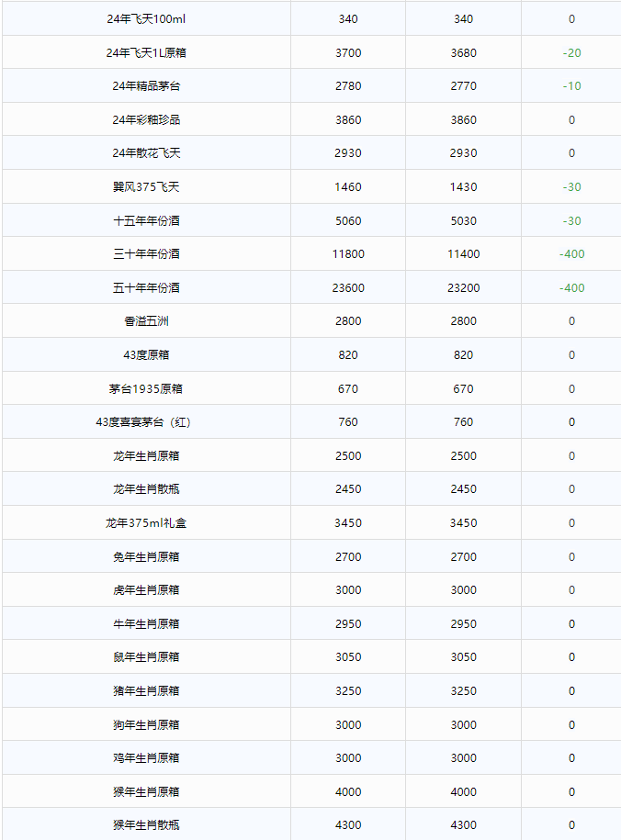621x840 pixels.
Task: Click the 0 change in 猪年生肖原箱 row
Action: pyautogui.click(x=571, y=690)
